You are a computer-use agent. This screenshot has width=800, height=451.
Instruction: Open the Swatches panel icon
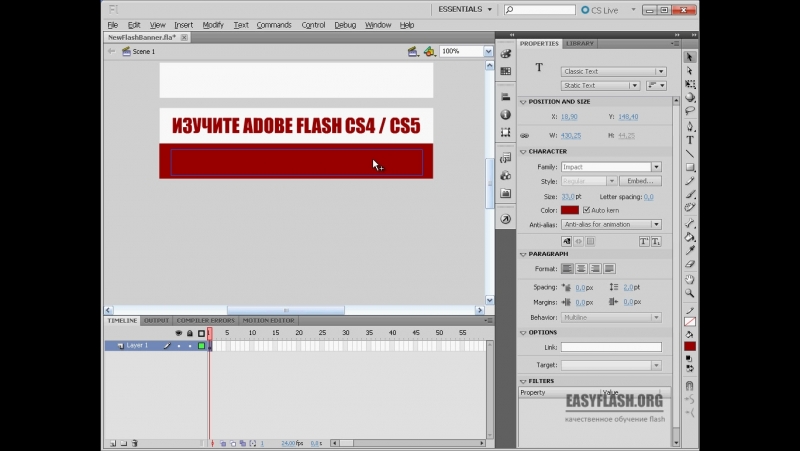point(506,71)
